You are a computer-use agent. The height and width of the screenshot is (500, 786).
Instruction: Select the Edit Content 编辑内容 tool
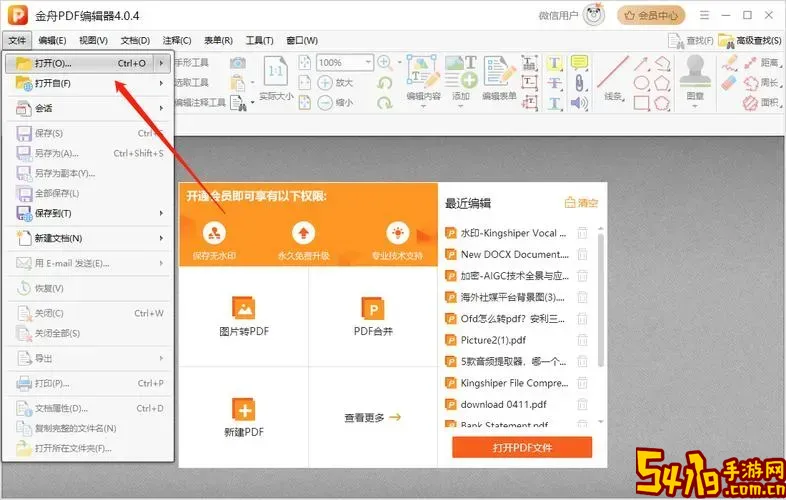pos(424,77)
